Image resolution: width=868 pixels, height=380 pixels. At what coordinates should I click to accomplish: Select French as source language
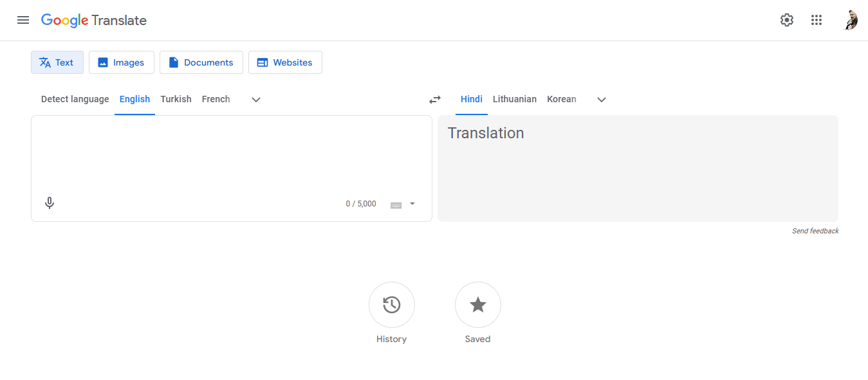click(216, 99)
